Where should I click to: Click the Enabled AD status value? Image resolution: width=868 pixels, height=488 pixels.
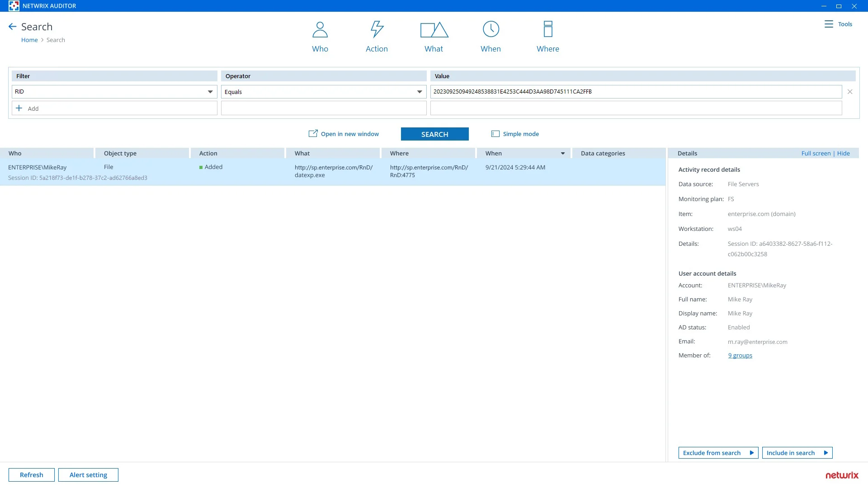[739, 327]
